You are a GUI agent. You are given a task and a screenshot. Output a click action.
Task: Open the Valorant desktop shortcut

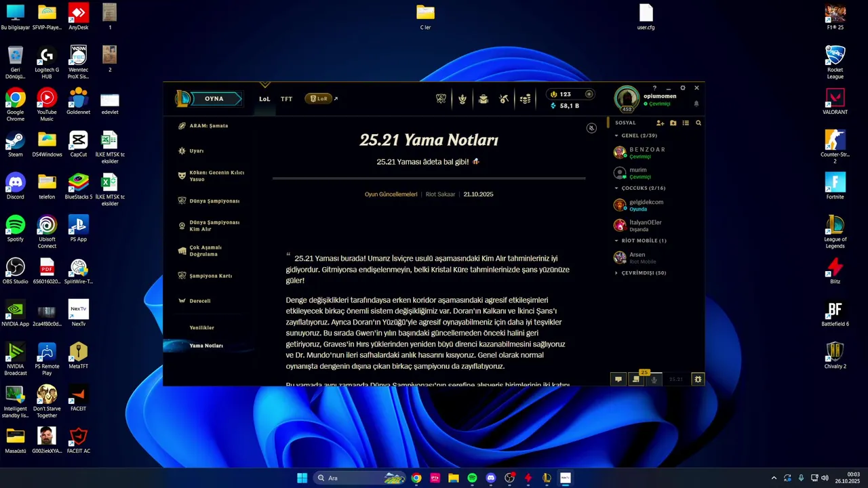click(835, 102)
